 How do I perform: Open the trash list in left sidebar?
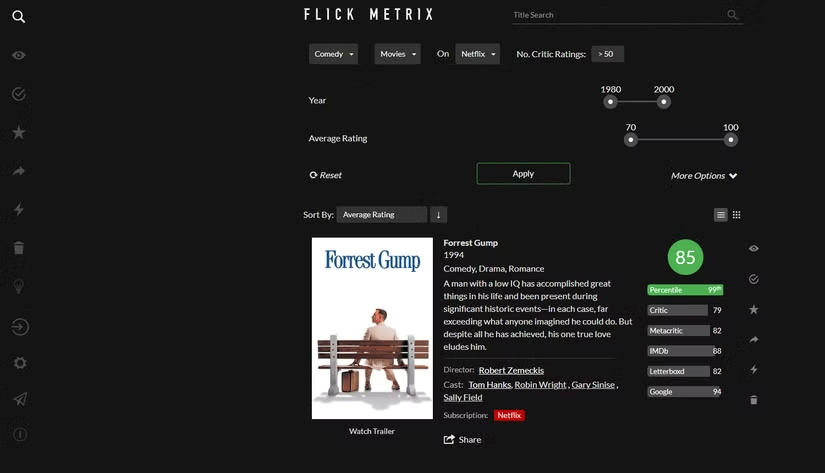(x=19, y=248)
